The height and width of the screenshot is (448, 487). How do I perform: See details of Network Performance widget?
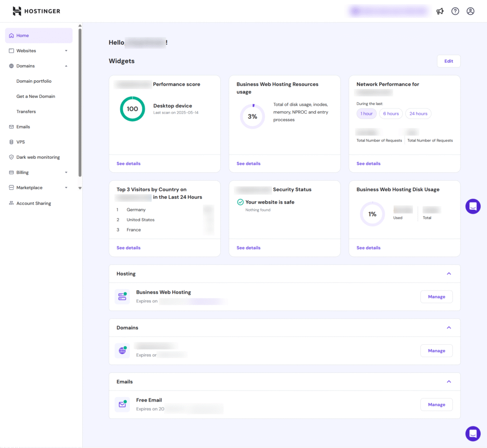pos(369,164)
